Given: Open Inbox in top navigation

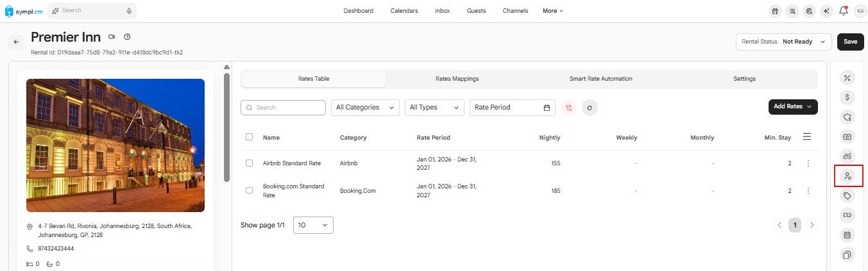Looking at the screenshot, I should [443, 11].
